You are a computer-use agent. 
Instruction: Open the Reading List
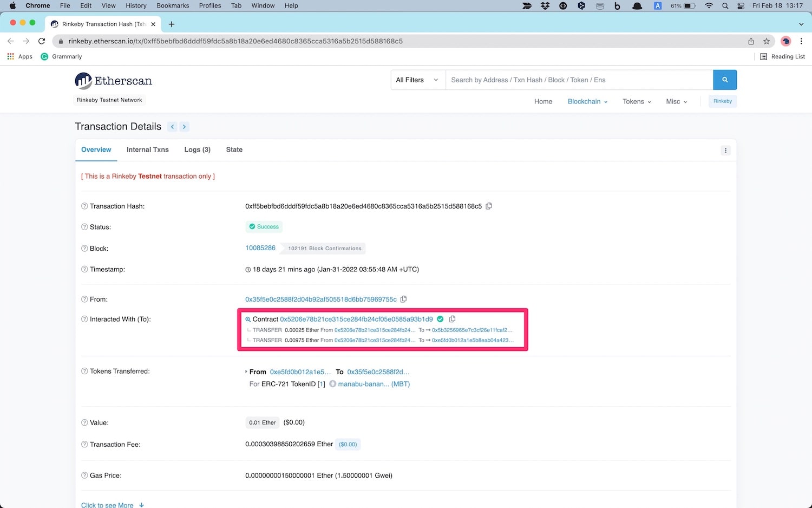point(782,56)
